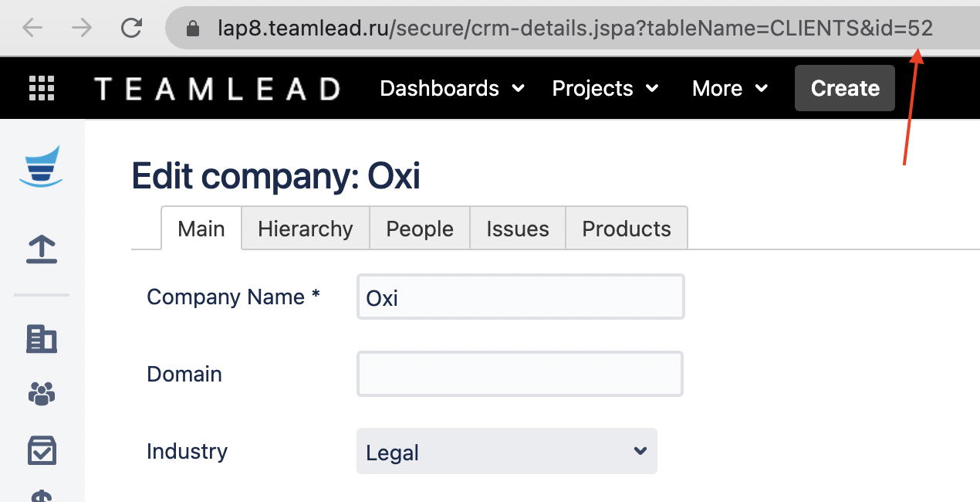Click the TEAMLEAD logo link
Viewport: 980px width, 502px height.
click(217, 89)
